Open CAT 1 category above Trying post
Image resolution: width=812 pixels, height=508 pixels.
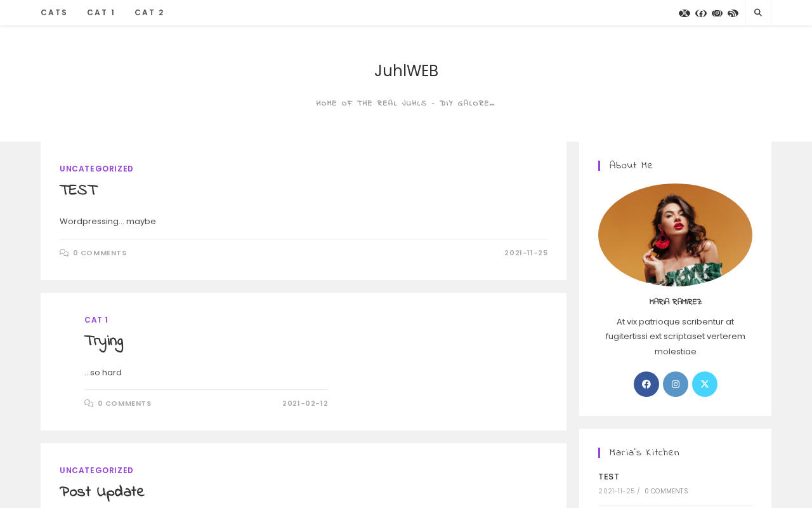click(96, 320)
